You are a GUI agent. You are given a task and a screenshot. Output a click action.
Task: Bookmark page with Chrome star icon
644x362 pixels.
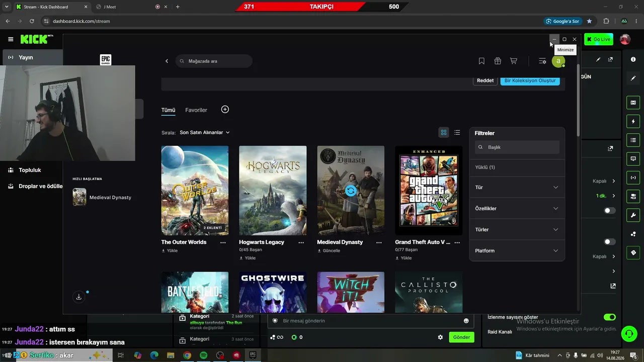(x=589, y=21)
